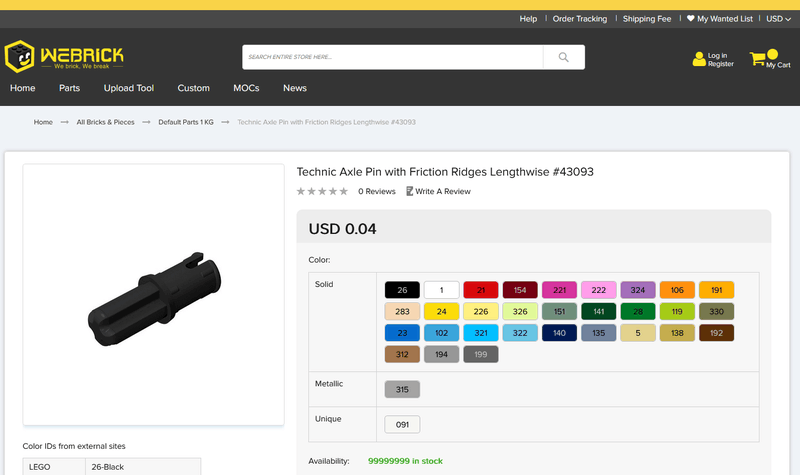Select lime color swatch 119
Screen dimensions: 800x475
[677, 311]
